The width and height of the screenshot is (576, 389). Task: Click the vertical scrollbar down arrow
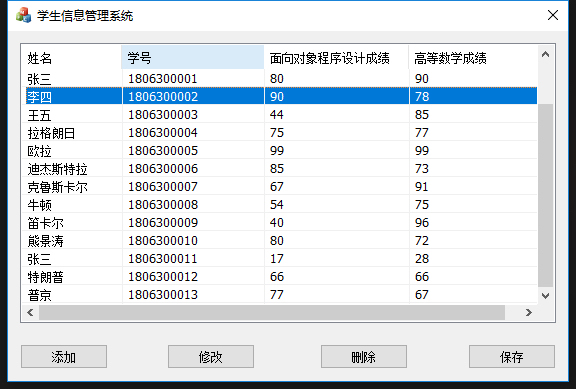546,296
